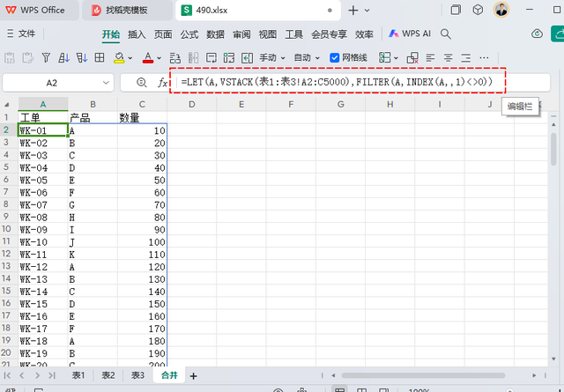
Task: Open the 手动 calculation dropdown
Action: 272,57
